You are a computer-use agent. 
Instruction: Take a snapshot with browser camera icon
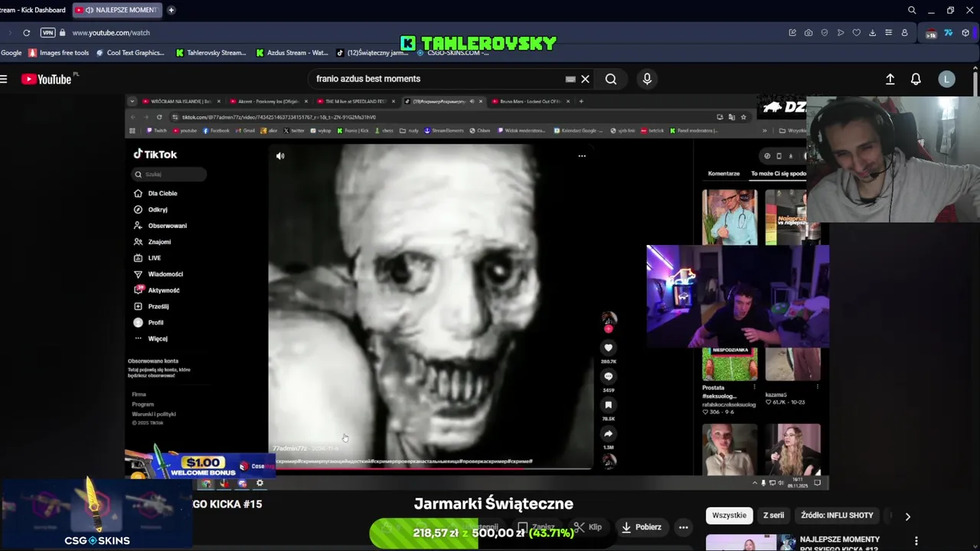[x=808, y=33]
